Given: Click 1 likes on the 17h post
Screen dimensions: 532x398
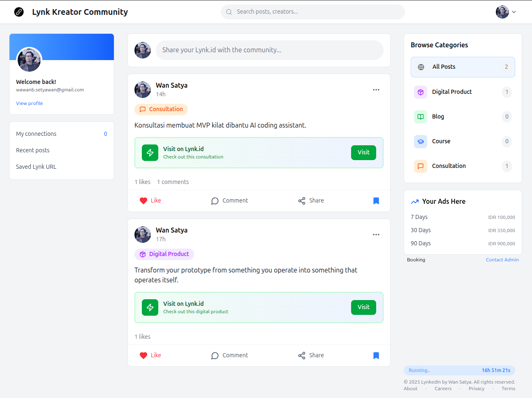Looking at the screenshot, I should pyautogui.click(x=143, y=337).
